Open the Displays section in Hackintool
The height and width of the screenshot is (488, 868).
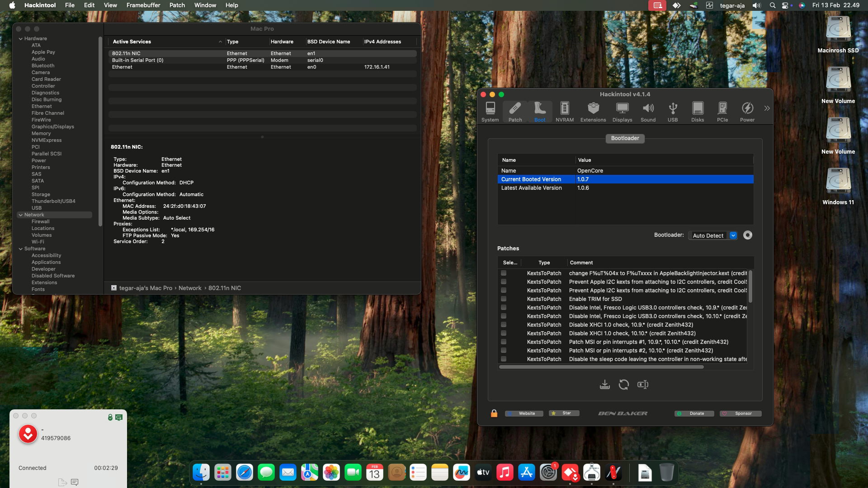[623, 112]
